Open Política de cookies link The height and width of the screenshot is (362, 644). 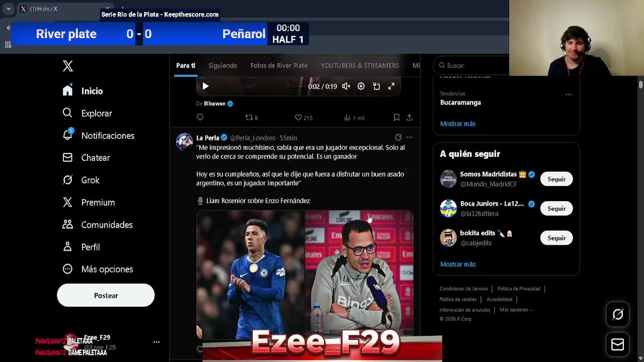pos(458,299)
